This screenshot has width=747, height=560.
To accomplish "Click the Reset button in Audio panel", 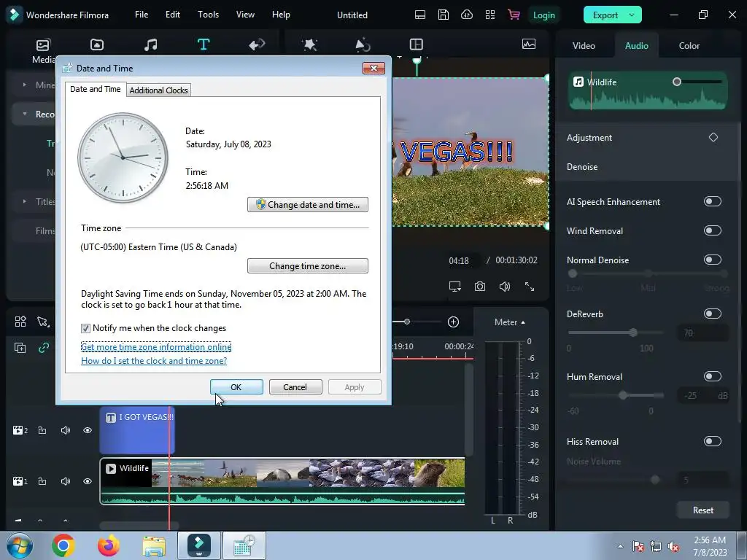I will (x=703, y=510).
